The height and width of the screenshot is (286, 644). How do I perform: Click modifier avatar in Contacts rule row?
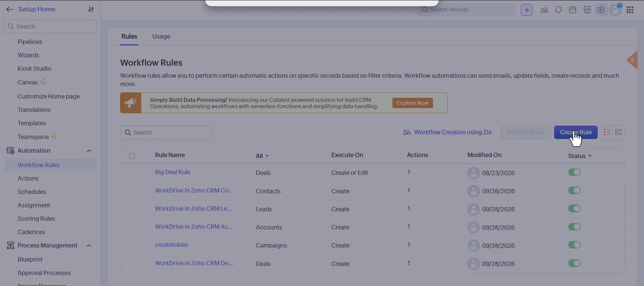click(x=473, y=191)
